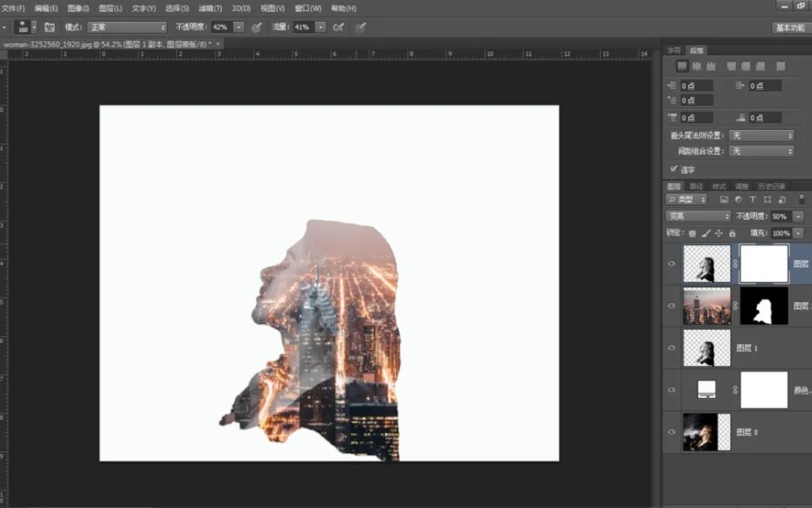Filter layers by shape layer icon
812x508 pixels.
768,199
